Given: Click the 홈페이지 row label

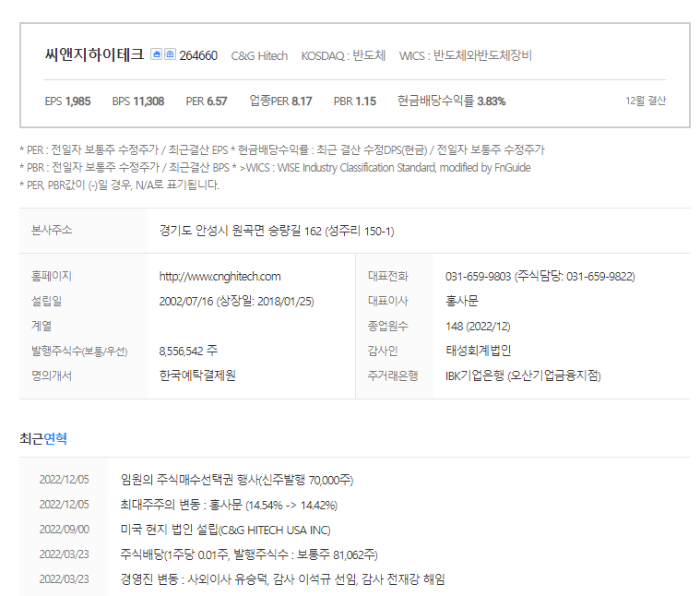Looking at the screenshot, I should 52,277.
